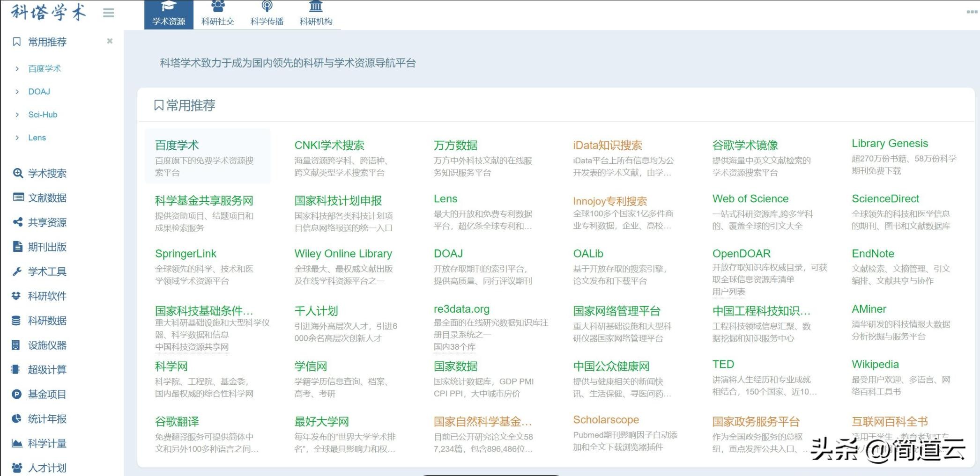Click the 文献数据 list icon
Image resolution: width=980 pixels, height=476 pixels.
click(18, 198)
